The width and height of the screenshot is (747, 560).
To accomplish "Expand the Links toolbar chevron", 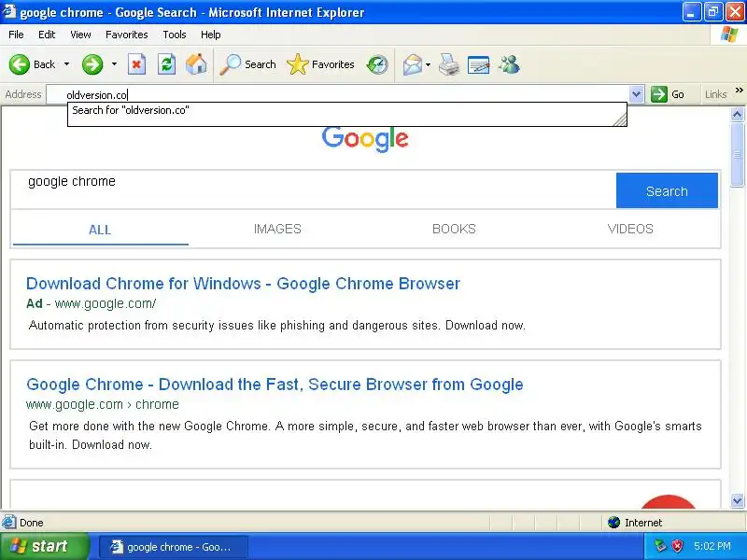I will [x=739, y=91].
